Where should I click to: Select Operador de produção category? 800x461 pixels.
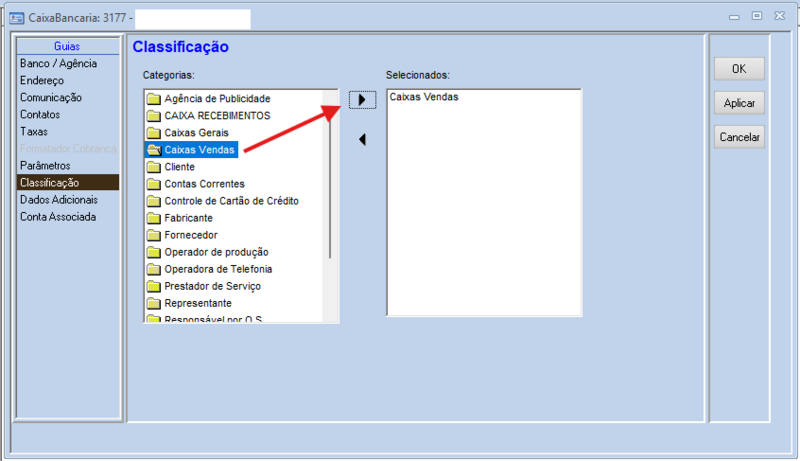click(216, 252)
